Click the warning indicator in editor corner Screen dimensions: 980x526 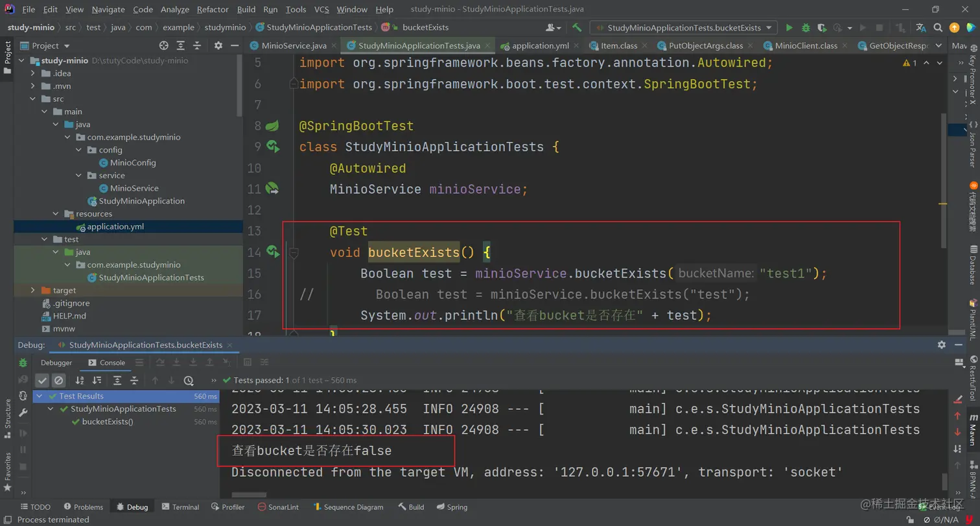click(x=910, y=63)
